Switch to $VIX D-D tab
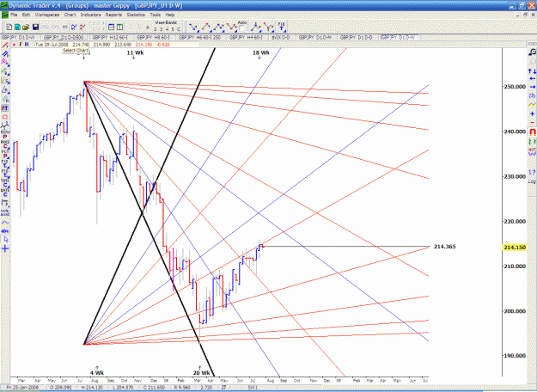Screen dimensions: 537x392 point(280,37)
